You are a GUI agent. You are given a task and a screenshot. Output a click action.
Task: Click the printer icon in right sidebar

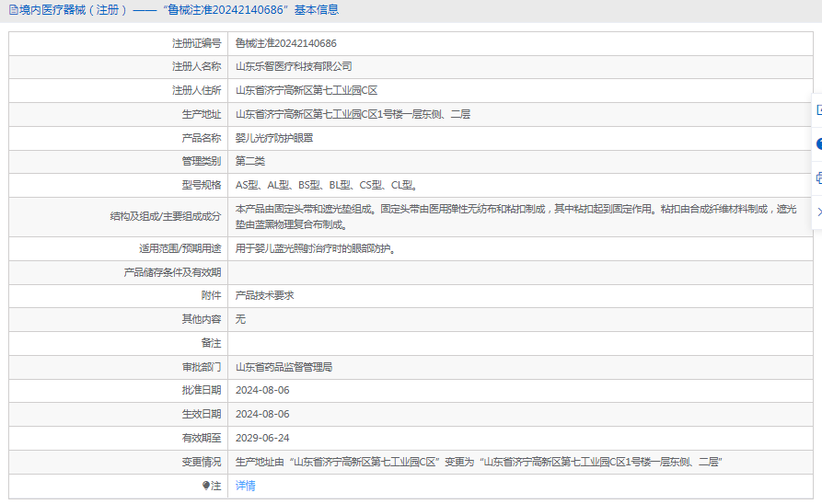click(817, 178)
